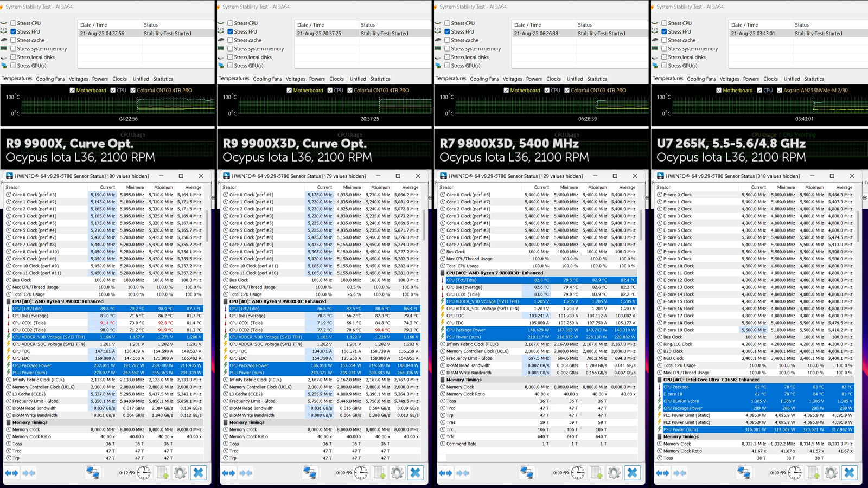Enable Stress local disks in third AIDA64 window (9800X3D)

(447, 57)
